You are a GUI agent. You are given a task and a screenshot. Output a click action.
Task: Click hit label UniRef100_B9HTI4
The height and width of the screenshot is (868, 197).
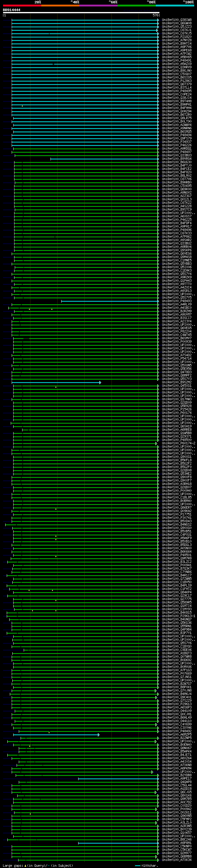177,43
